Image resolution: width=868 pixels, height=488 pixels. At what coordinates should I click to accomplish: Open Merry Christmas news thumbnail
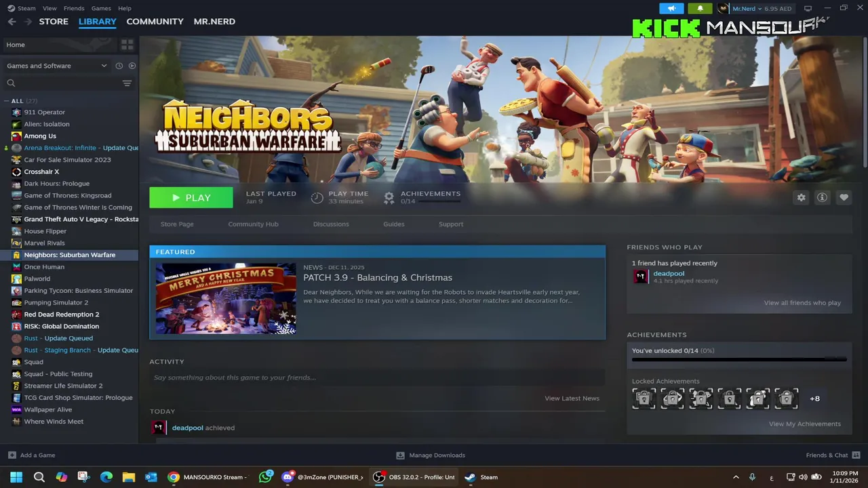226,299
